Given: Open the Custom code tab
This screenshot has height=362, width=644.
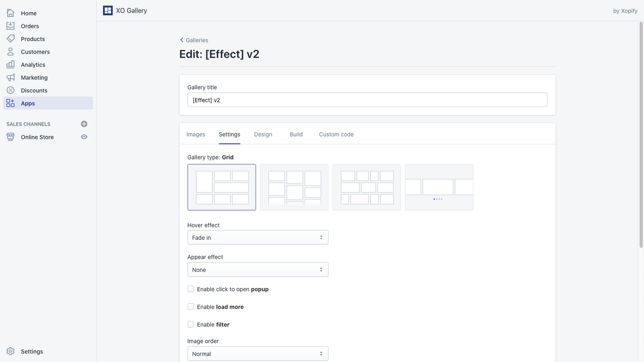Looking at the screenshot, I should [336, 134].
